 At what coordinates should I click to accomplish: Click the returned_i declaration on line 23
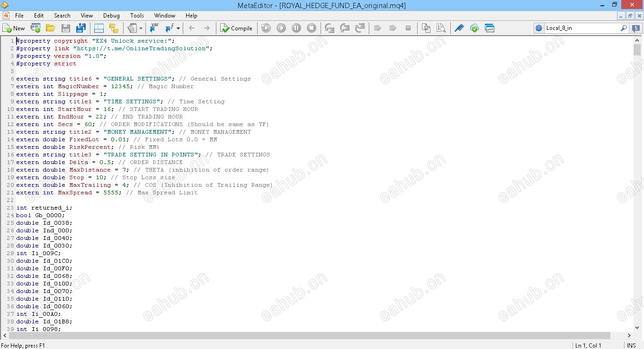click(x=44, y=208)
